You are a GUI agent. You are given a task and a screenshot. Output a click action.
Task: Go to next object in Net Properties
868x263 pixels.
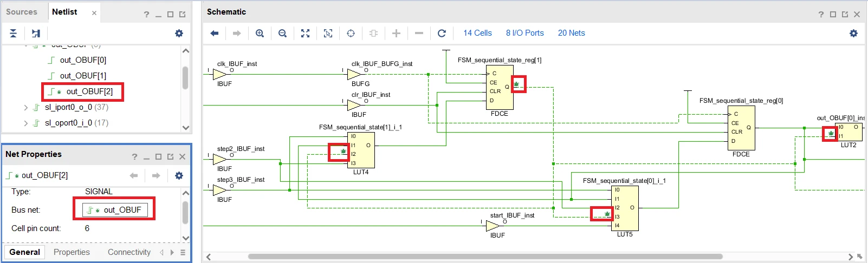point(156,175)
